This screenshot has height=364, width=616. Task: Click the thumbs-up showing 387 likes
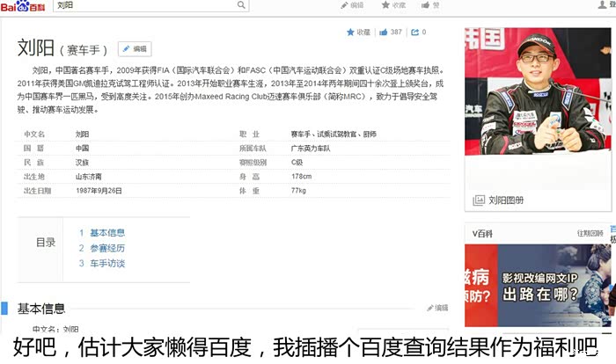tap(391, 33)
